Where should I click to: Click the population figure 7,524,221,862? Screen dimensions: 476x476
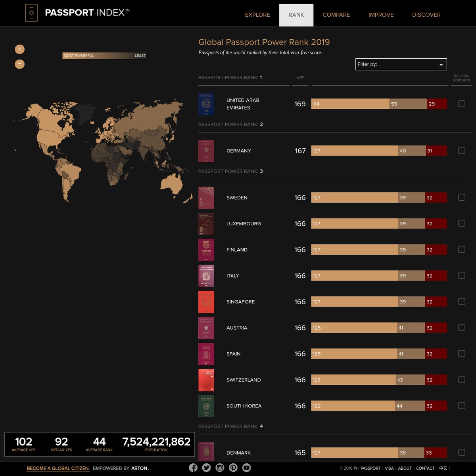[156, 441]
